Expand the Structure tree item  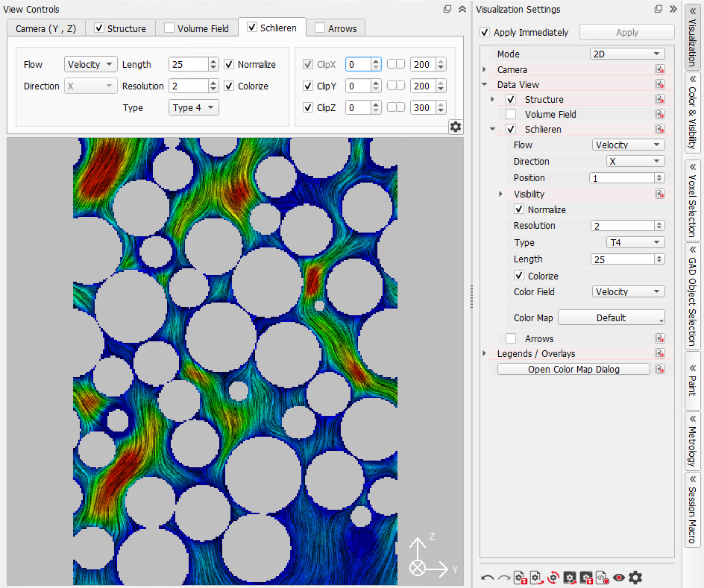pos(492,99)
